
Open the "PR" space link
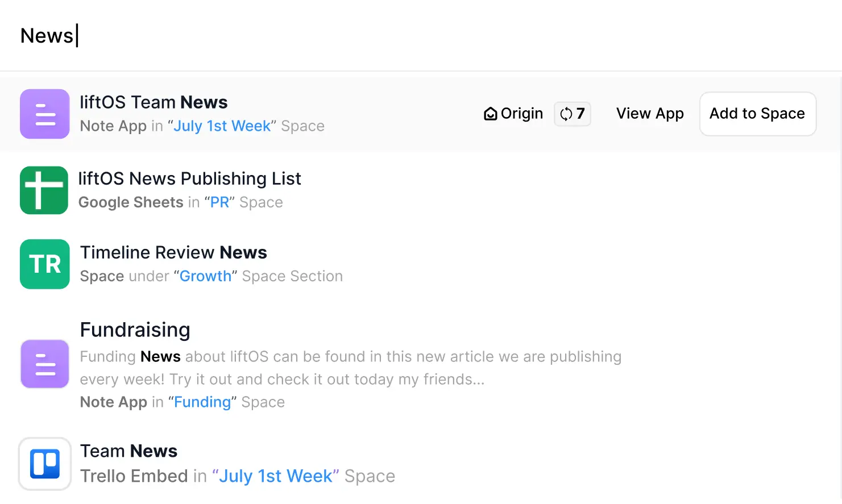pyautogui.click(x=219, y=202)
